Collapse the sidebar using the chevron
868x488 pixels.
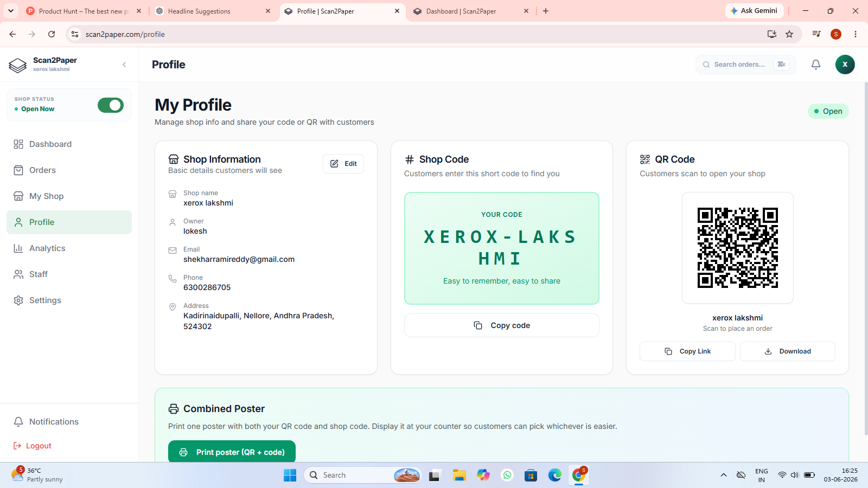coord(124,65)
